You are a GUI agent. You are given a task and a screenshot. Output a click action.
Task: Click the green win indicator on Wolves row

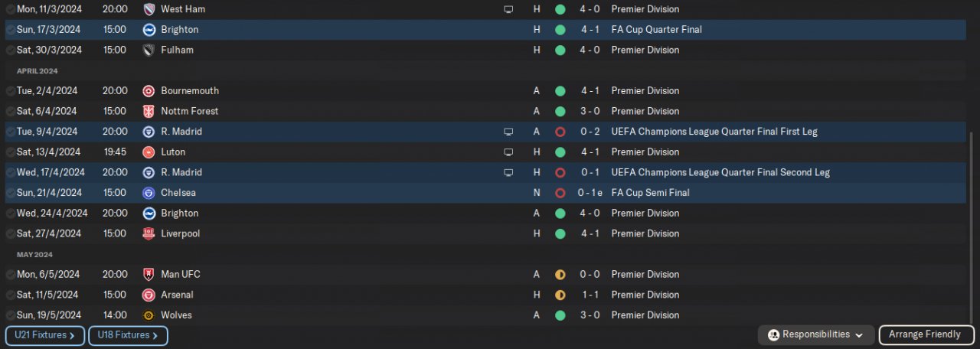pyautogui.click(x=560, y=315)
